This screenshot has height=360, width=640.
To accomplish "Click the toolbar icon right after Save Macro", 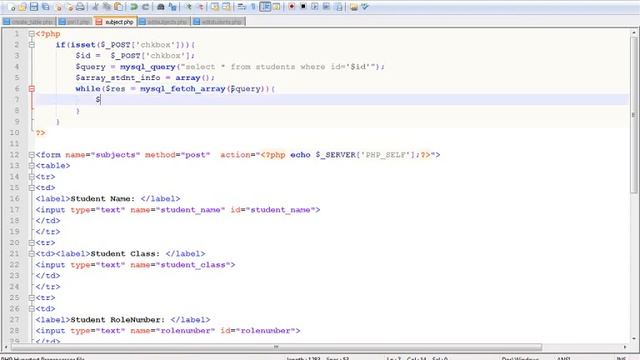I will [x=353, y=7].
